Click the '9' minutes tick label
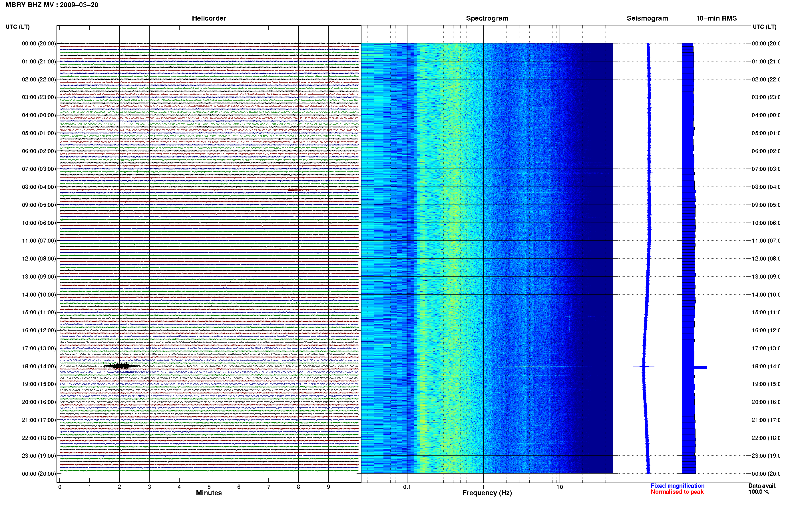Screen dimensions: 812x508 pyautogui.click(x=328, y=487)
